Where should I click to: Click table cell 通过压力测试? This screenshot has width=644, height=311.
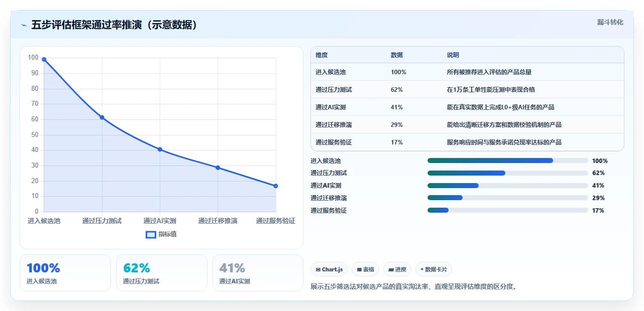334,90
